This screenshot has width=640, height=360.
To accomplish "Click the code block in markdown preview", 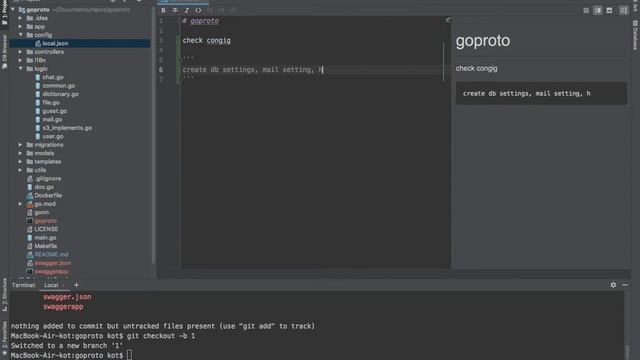I will pyautogui.click(x=541, y=93).
